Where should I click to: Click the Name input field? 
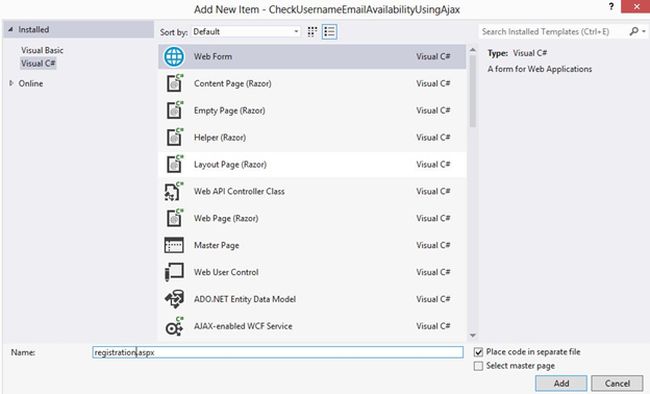coord(278,352)
